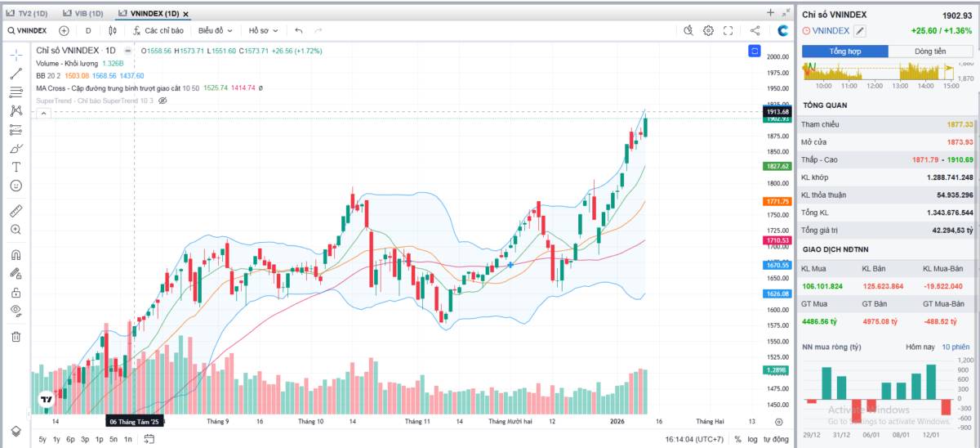Viewport: 980px width, 448px height.
Task: Toggle log scale mode
Action: tap(752, 440)
